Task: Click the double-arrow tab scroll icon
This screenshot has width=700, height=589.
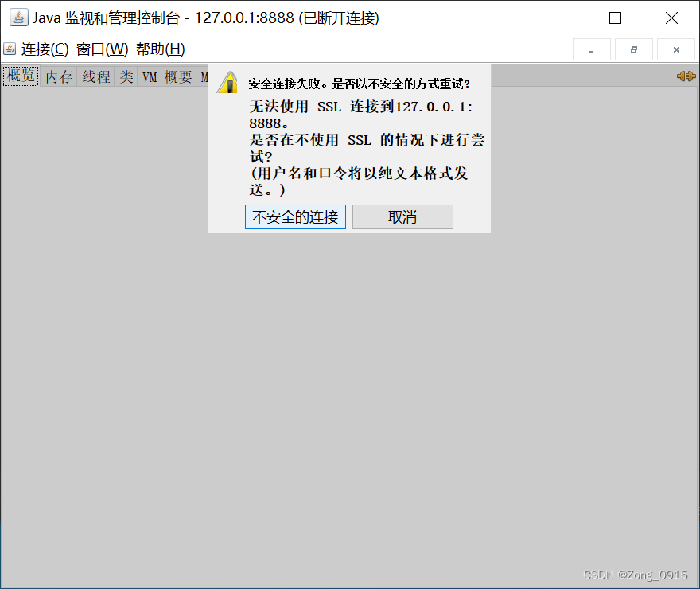Action: click(686, 76)
